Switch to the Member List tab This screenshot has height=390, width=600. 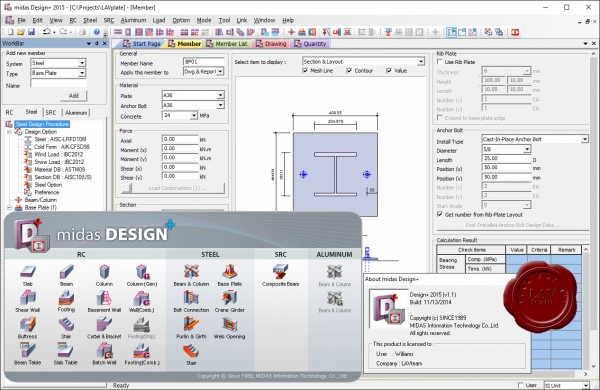(227, 44)
